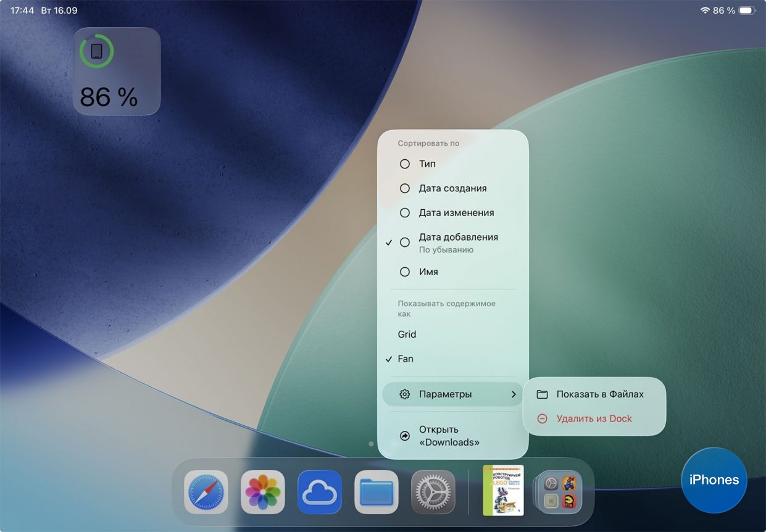Click the gear icon beside Параметры

click(x=405, y=394)
